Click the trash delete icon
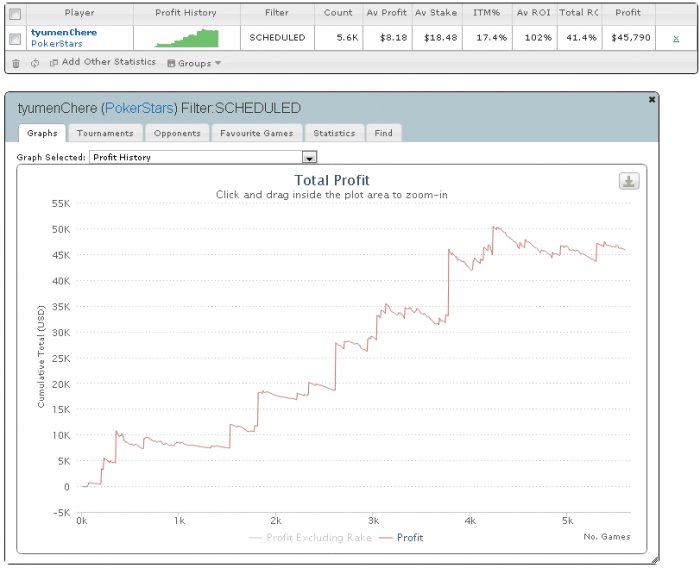This screenshot has height=574, width=700. tap(16, 63)
